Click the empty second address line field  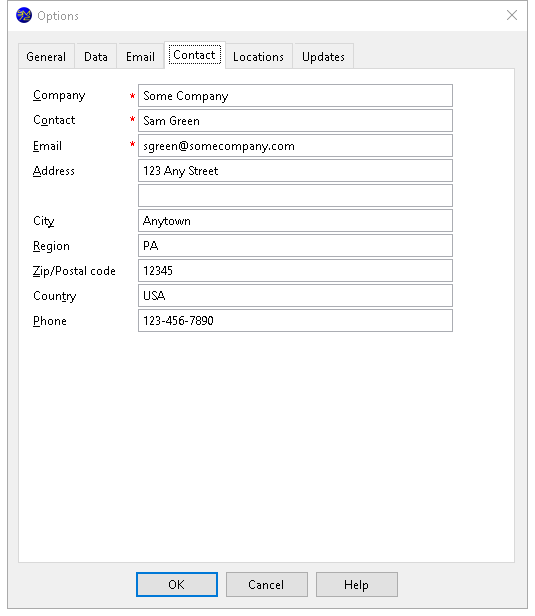coord(295,196)
